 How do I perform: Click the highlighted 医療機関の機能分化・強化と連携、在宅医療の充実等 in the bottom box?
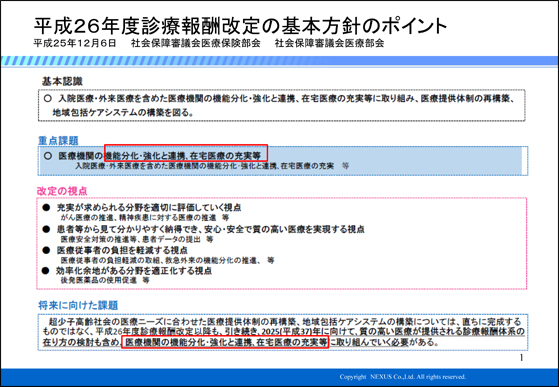pos(226,342)
